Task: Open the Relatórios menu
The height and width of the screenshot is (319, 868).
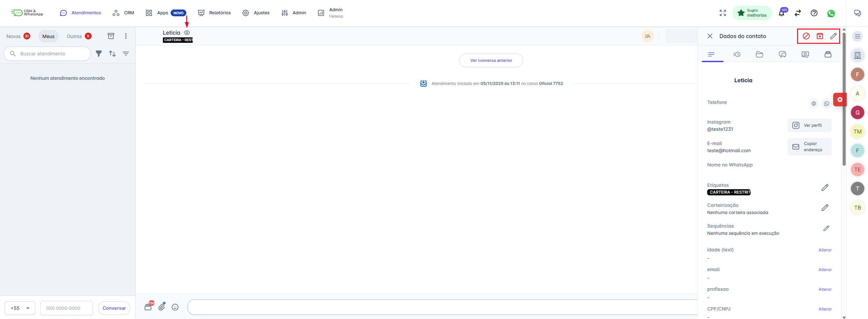Action: (x=214, y=13)
